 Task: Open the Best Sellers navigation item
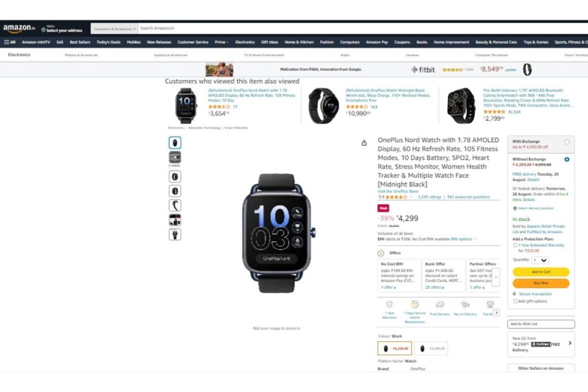80,42
